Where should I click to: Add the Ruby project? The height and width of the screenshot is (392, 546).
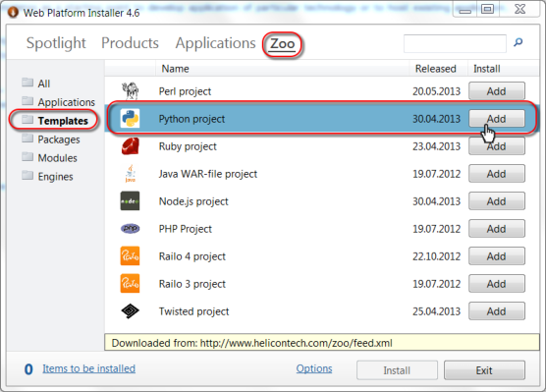point(497,146)
